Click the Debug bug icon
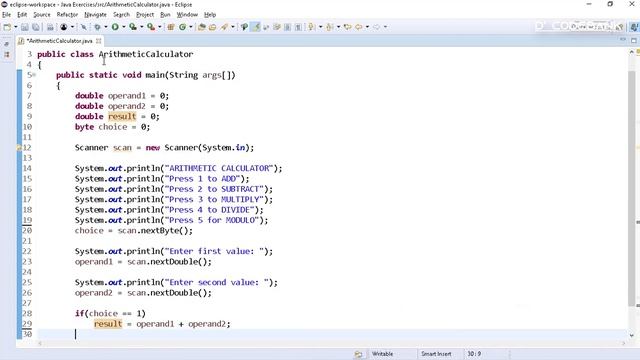 [98, 27]
